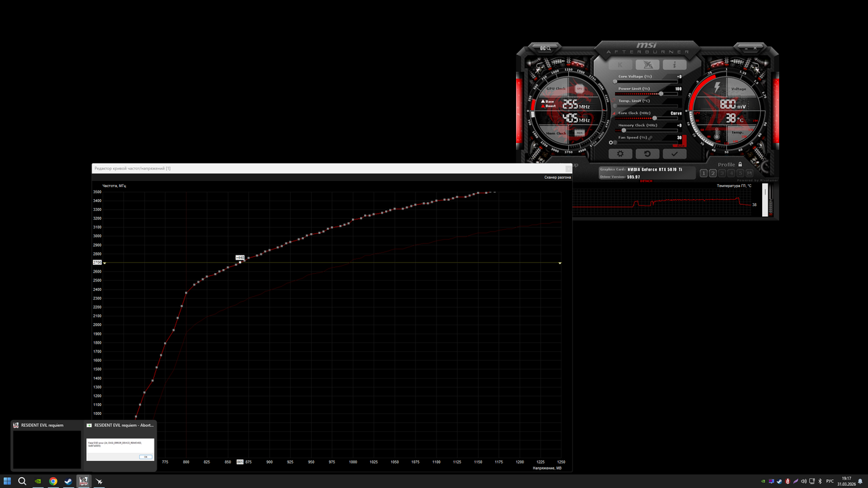Open Steam from taskbar

coord(68,481)
